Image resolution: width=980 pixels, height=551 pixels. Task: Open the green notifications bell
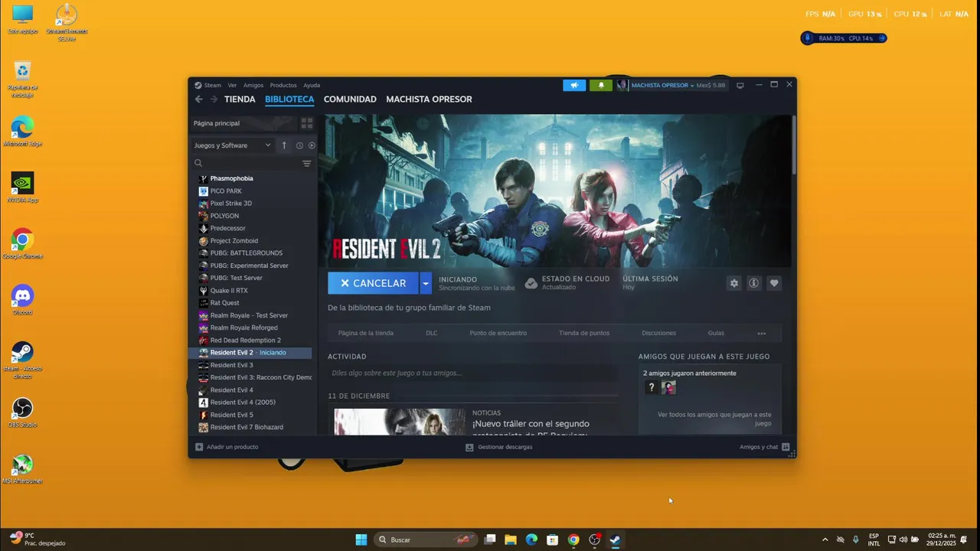point(601,85)
